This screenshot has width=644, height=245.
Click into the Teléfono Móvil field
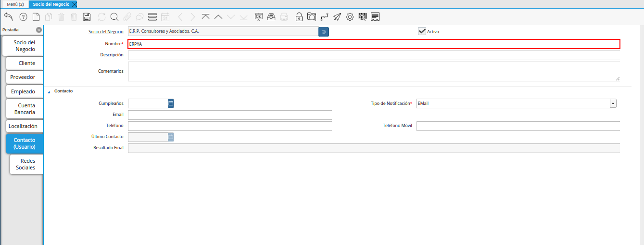pyautogui.click(x=518, y=126)
